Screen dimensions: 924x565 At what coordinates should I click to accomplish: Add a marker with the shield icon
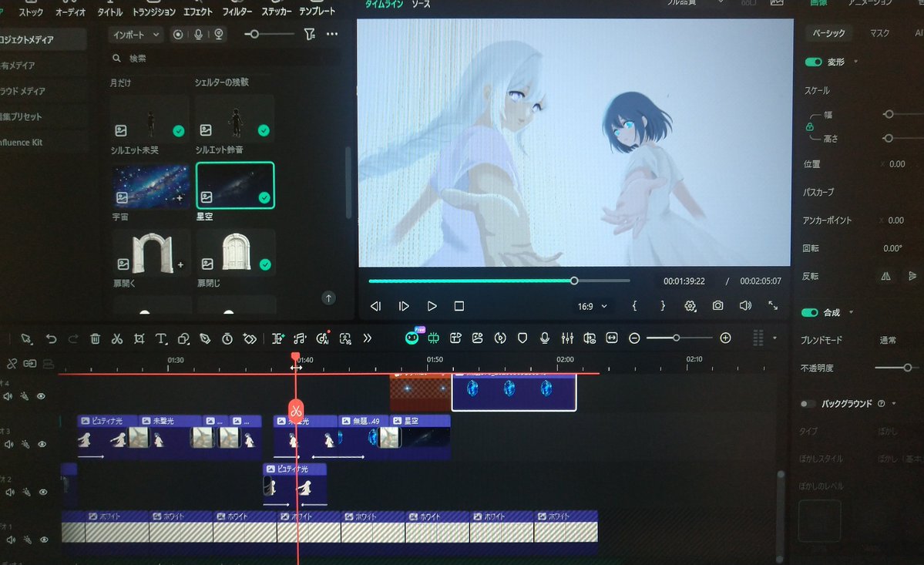coord(522,338)
